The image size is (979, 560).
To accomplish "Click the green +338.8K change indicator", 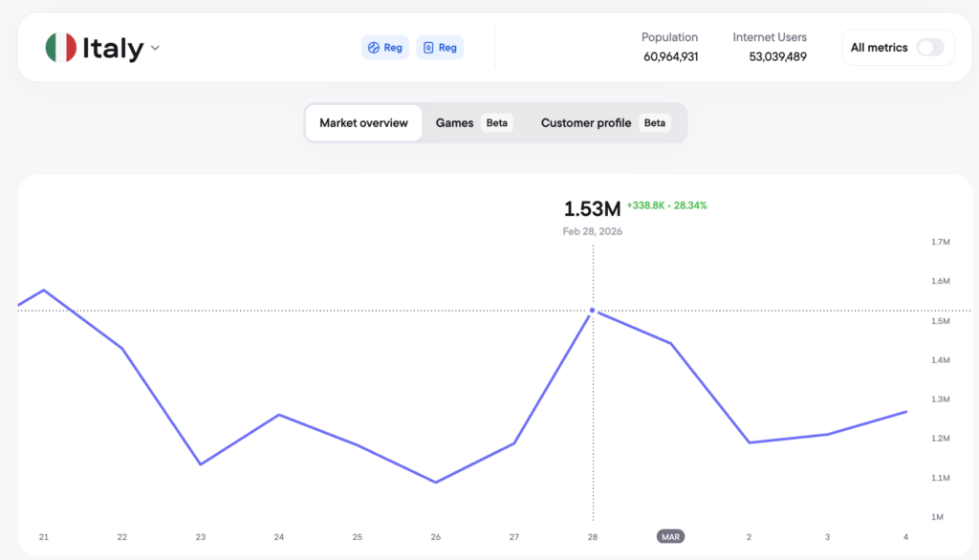I will click(646, 205).
